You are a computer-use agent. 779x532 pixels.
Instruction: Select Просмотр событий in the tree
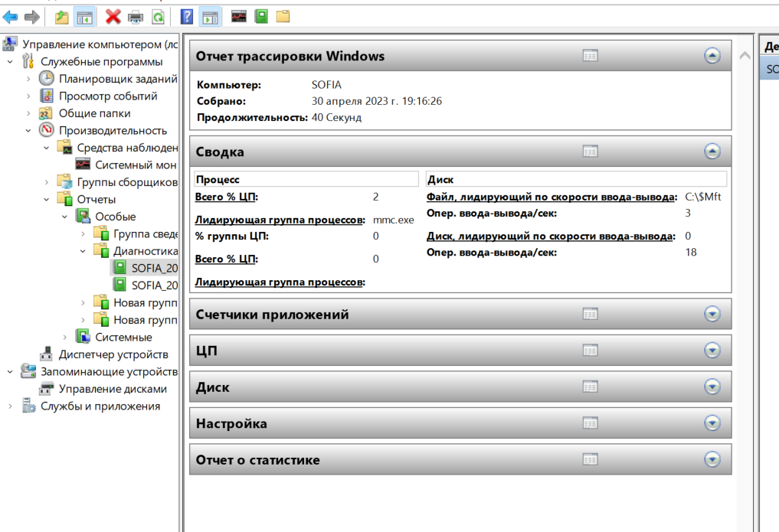coord(108,96)
